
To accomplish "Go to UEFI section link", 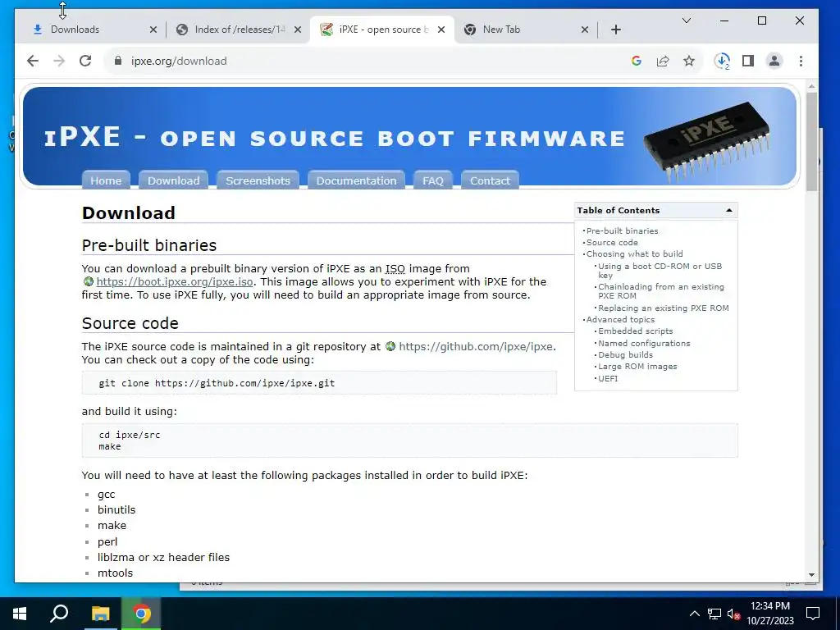I will 608,378.
